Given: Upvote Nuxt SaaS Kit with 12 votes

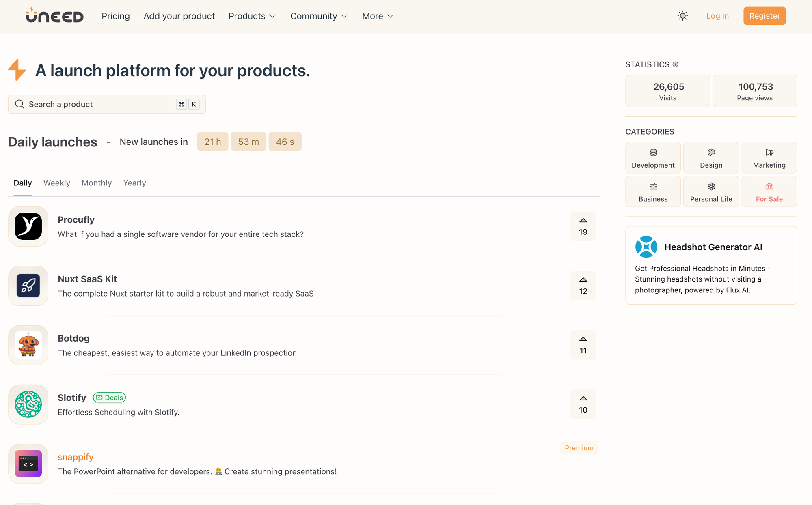Looking at the screenshot, I should coord(583,286).
